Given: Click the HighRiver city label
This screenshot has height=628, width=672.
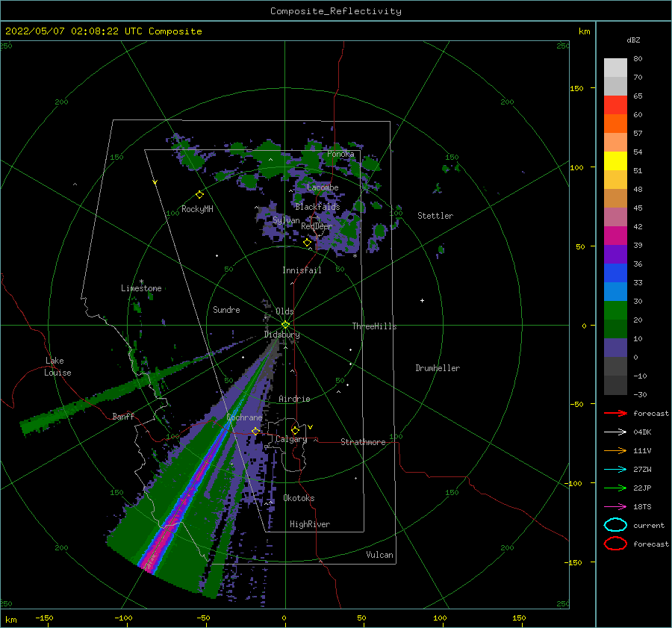Looking at the screenshot, I should pos(310,524).
